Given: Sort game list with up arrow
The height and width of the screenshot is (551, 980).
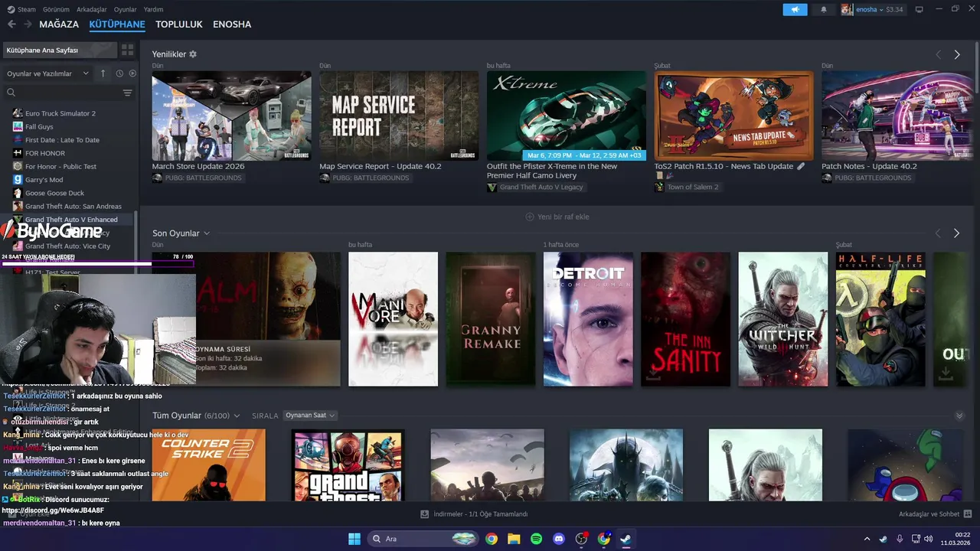Looking at the screenshot, I should (103, 73).
